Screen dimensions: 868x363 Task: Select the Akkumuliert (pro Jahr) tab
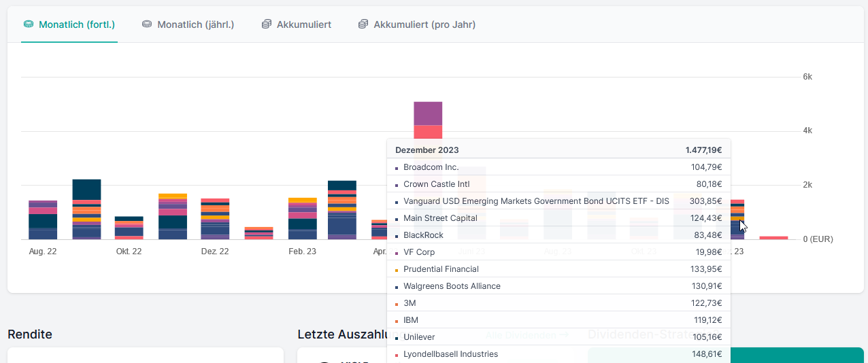[x=424, y=24]
